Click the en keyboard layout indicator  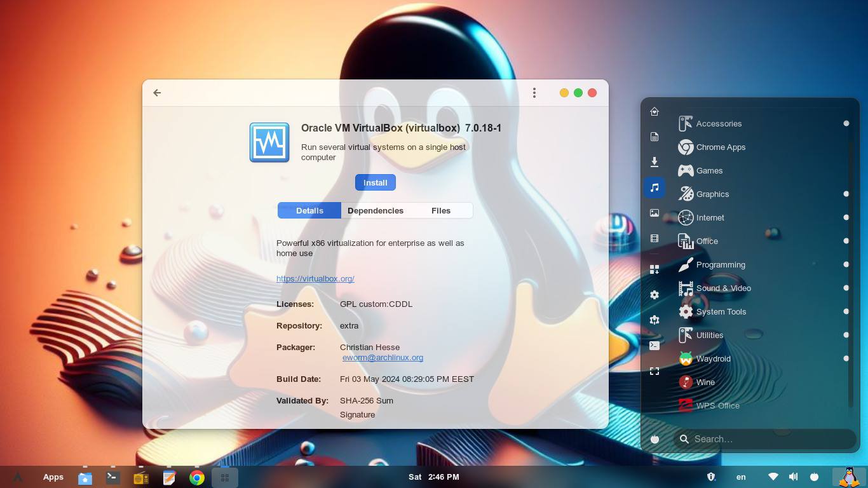741,477
